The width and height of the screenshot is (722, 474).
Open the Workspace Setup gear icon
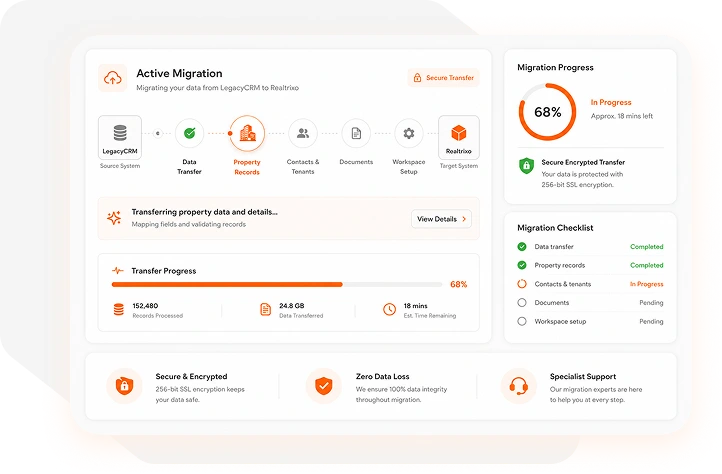pos(408,134)
